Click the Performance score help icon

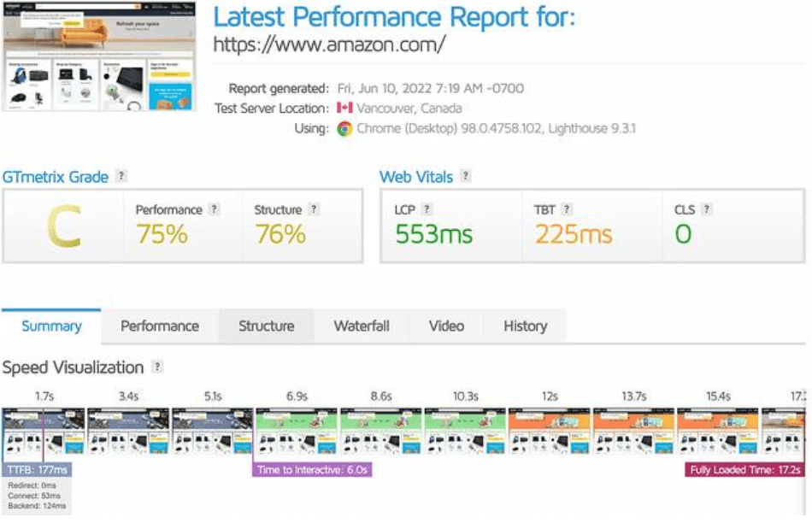point(214,209)
